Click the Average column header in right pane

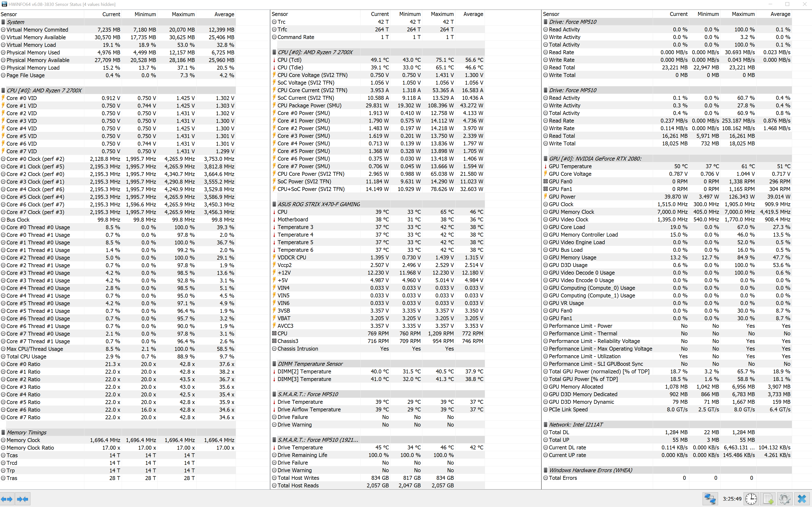coord(780,14)
